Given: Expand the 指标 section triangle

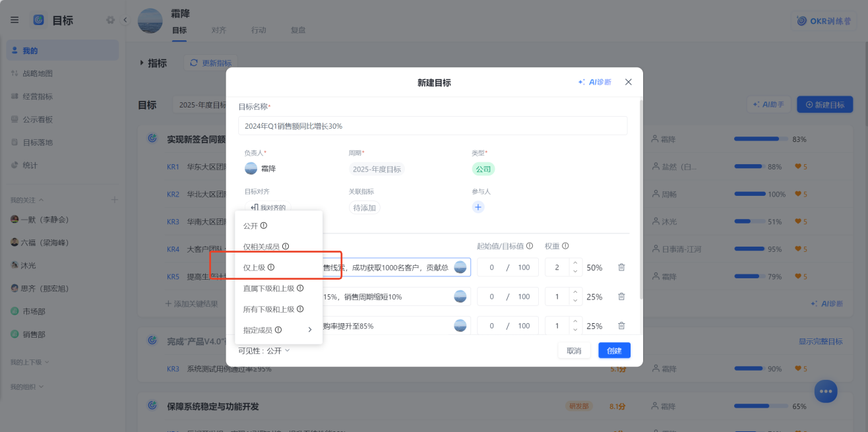Looking at the screenshot, I should (141, 63).
